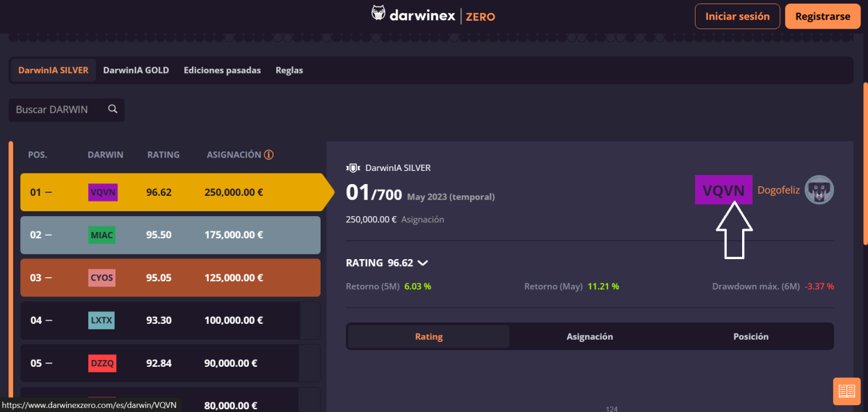The height and width of the screenshot is (412, 868).
Task: Click the 250,000.00 € allocation in row 01
Action: point(234,192)
